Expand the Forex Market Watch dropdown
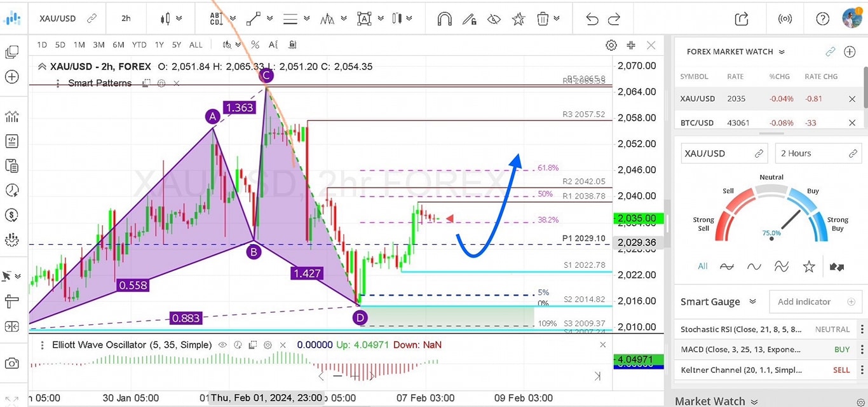 pos(782,52)
